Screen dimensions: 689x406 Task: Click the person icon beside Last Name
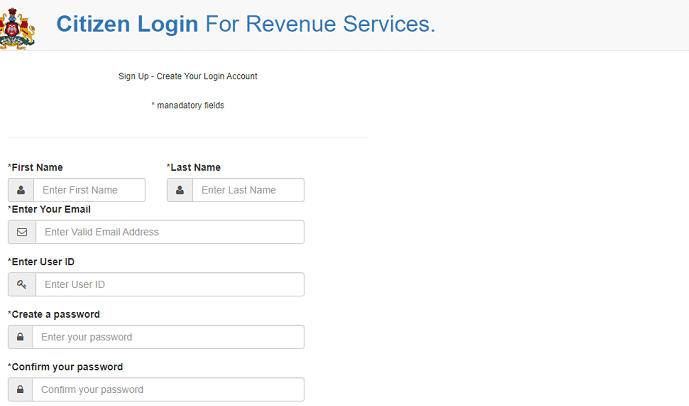(180, 190)
